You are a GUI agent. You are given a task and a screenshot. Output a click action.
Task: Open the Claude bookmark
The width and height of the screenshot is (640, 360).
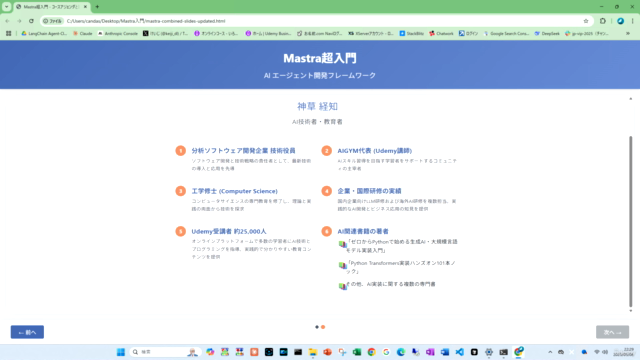[x=82, y=33]
